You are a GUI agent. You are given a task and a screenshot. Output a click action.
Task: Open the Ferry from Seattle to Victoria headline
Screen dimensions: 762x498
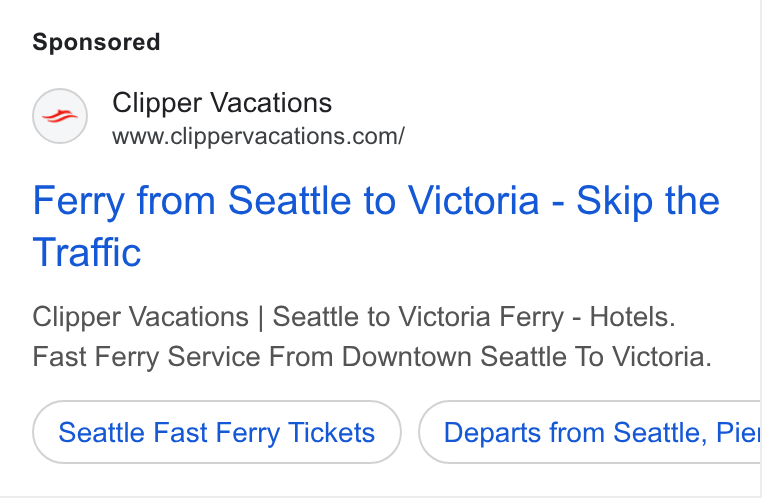click(x=376, y=226)
